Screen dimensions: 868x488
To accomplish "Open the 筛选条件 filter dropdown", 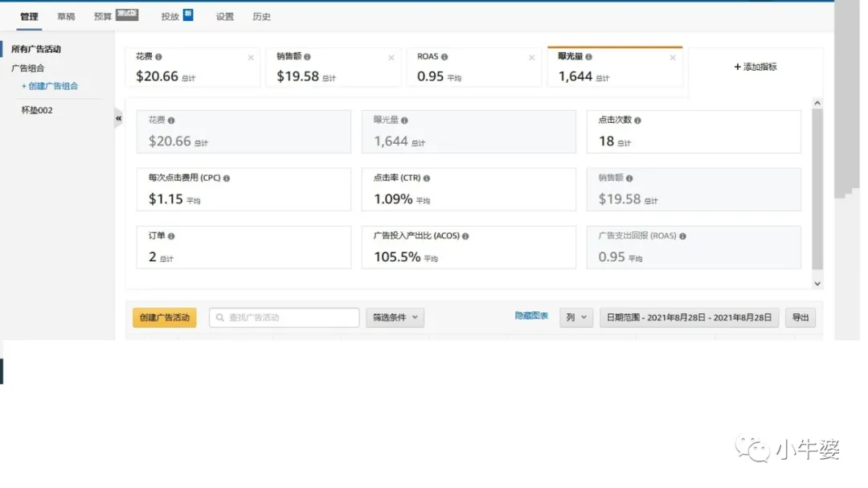I will click(395, 317).
